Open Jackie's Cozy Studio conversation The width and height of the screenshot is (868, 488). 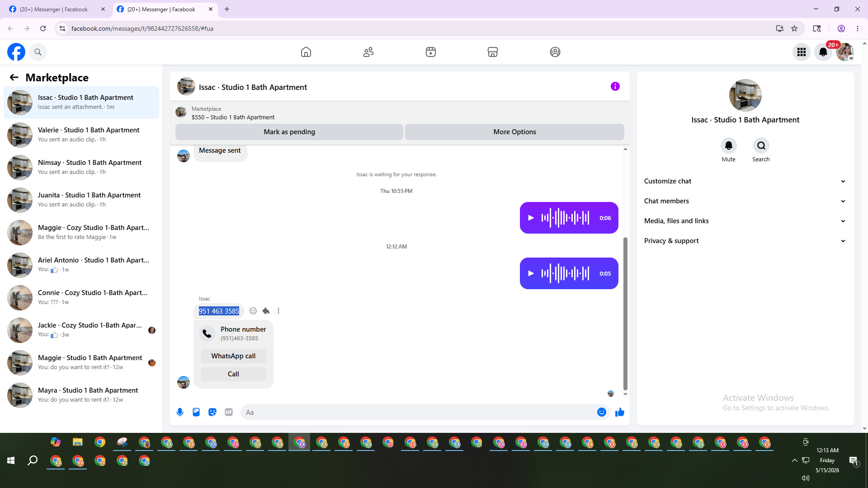pyautogui.click(x=81, y=330)
